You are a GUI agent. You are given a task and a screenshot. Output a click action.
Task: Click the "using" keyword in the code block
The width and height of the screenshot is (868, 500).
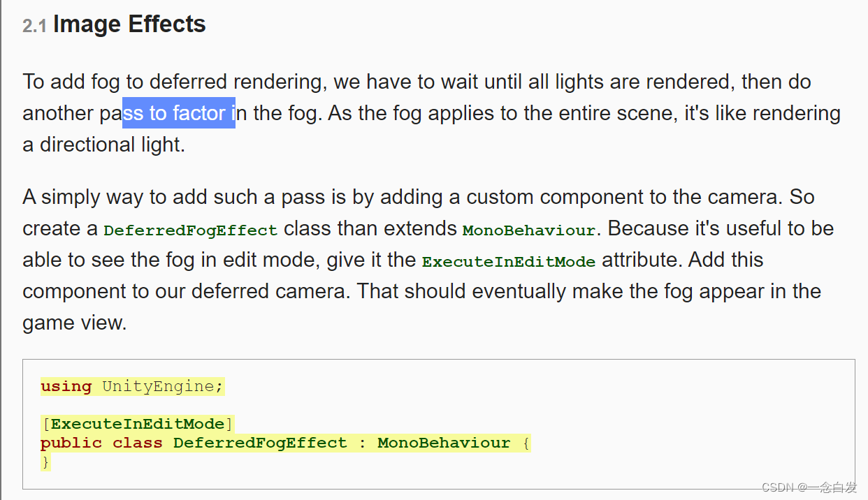[x=66, y=386]
